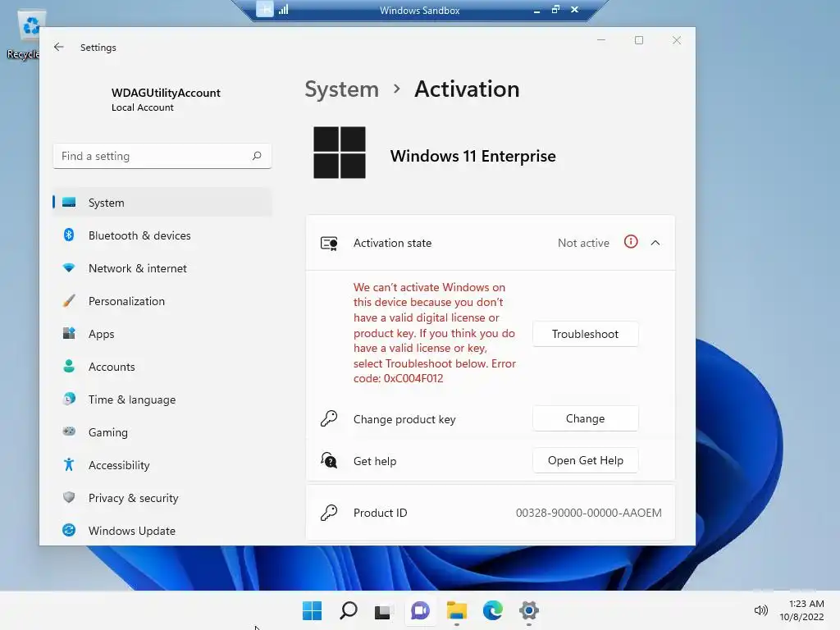Open Windows Update settings

point(162,531)
